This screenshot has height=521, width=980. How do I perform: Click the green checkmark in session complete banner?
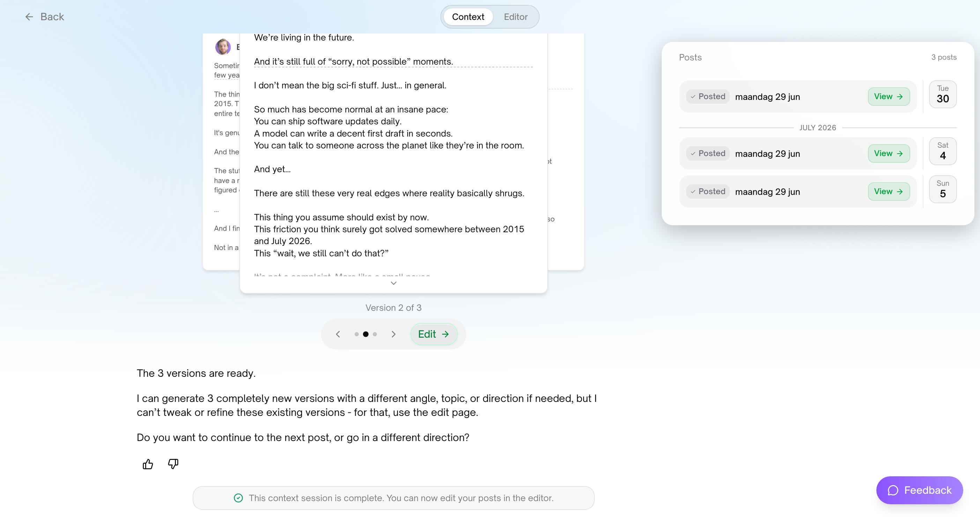pos(238,498)
